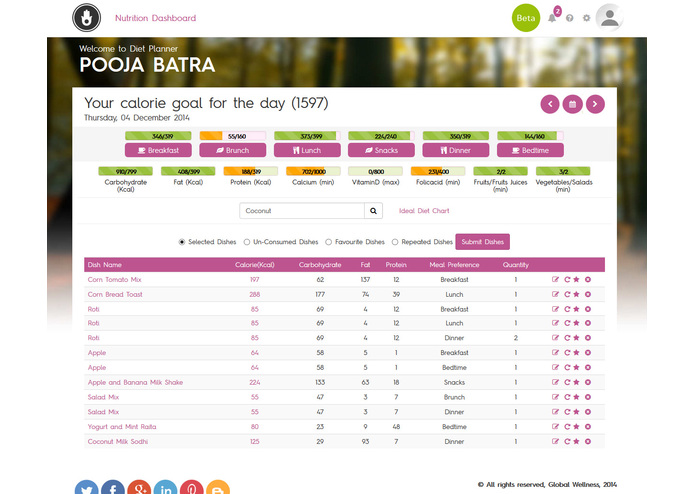Open Nutrition Dashboard link
695x494 pixels.
[156, 18]
